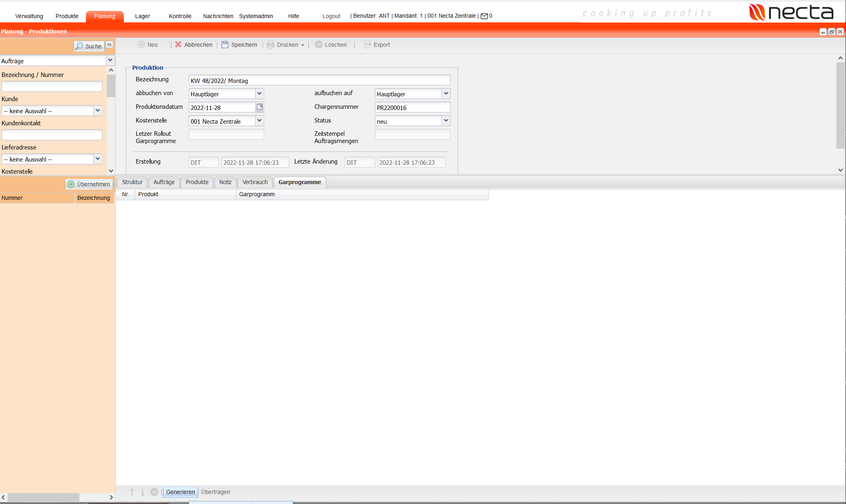Click the remove row minus icon
This screenshot has width=846, height=504.
(154, 492)
